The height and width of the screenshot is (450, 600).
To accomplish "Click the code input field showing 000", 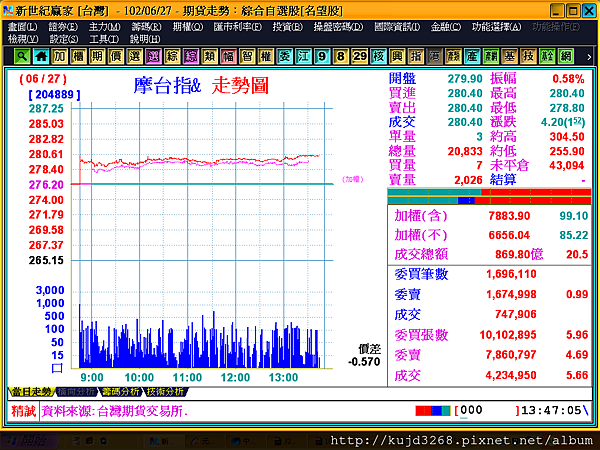I will tap(486, 411).
